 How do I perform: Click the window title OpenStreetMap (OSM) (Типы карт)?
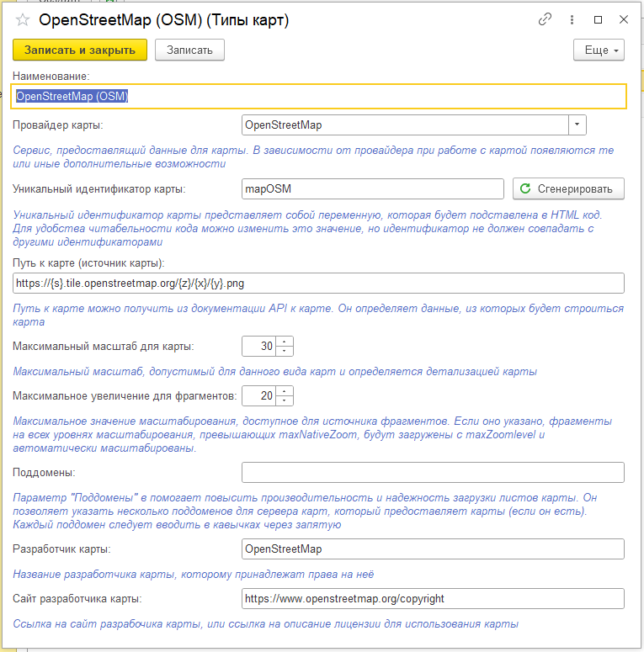pyautogui.click(x=164, y=20)
